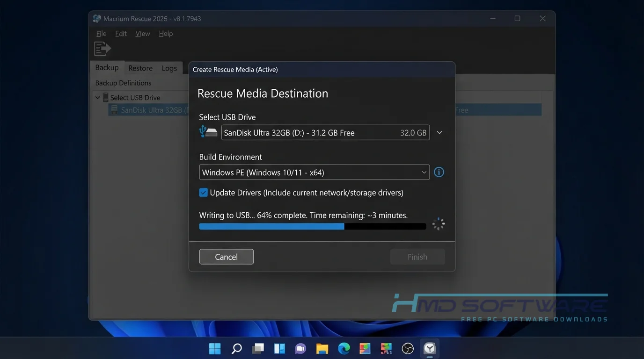Click the chevron right of the USB drive field
Screen dimensions: 644x359
pos(439,132)
